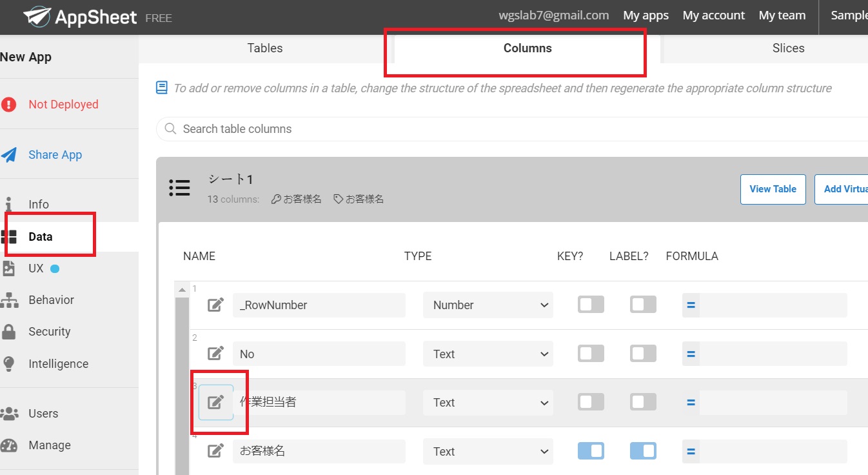This screenshot has height=475, width=868.
Task: Switch to the Columns tab
Action: click(x=528, y=48)
